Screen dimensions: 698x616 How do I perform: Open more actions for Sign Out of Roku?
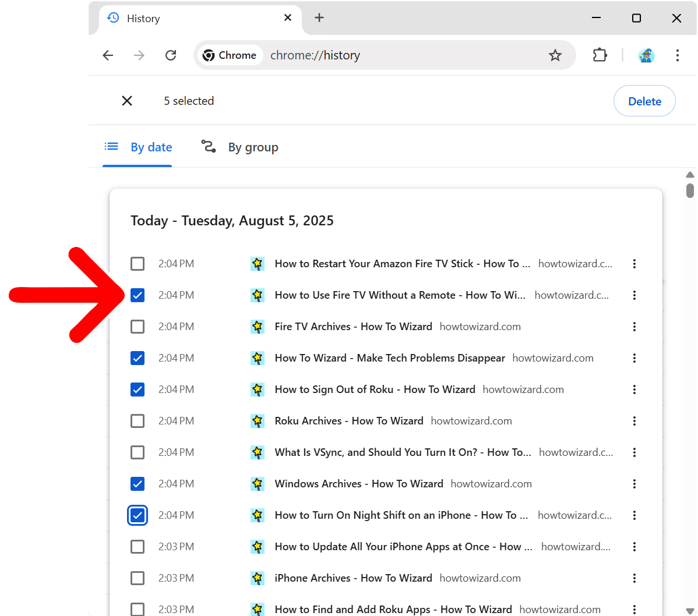tap(634, 390)
